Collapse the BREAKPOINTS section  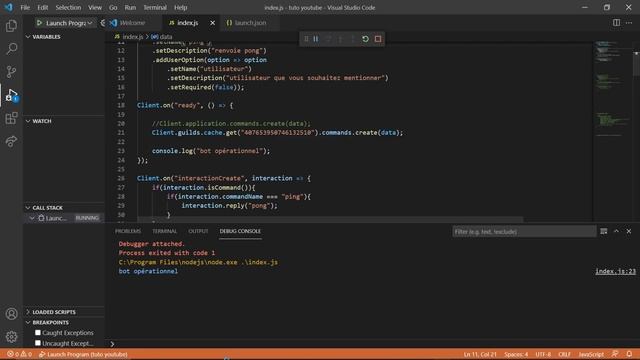28,322
